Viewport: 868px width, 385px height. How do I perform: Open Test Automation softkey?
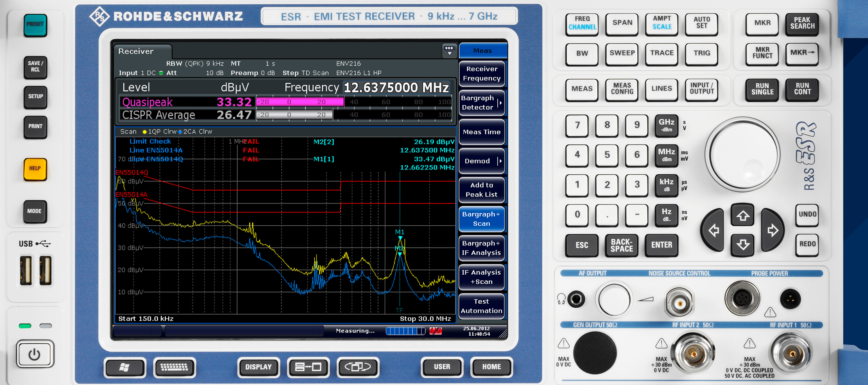click(x=482, y=306)
